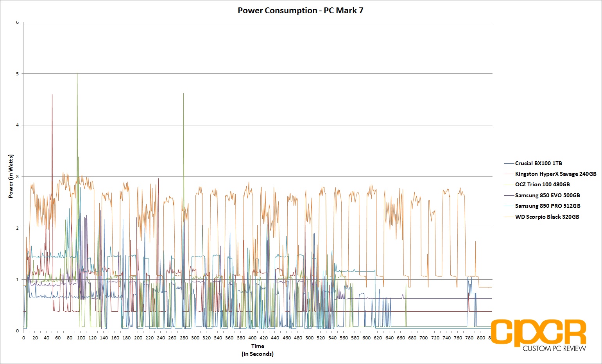
Task: Click the y-axis value 1
Action: tap(18, 280)
